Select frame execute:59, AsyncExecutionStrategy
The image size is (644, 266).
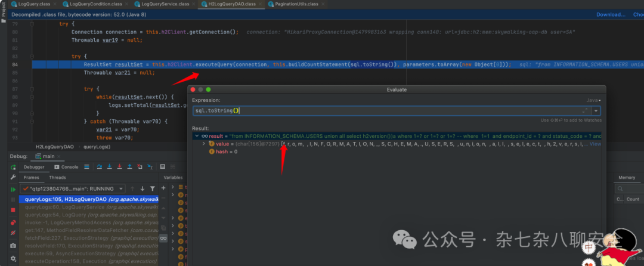[x=89, y=253]
